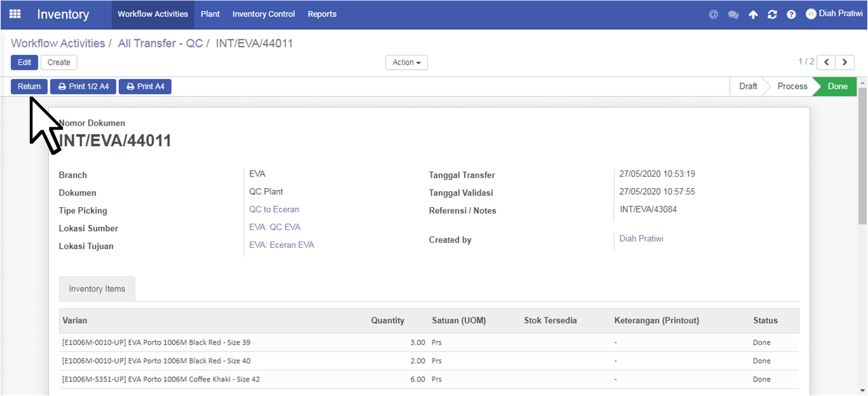This screenshot has height=396, width=868.
Task: Expand the Action dropdown
Action: click(x=406, y=62)
